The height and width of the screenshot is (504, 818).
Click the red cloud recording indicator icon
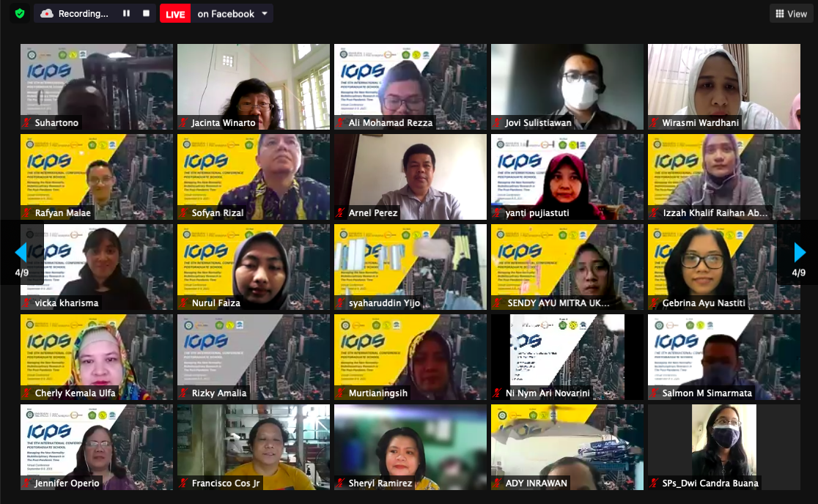47,13
